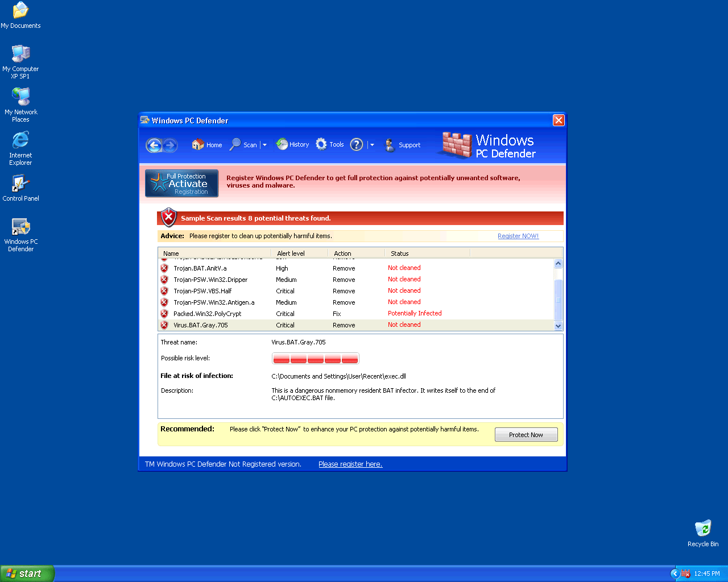Click the forward arrow navigation button
Image resolution: width=728 pixels, height=582 pixels.
tap(169, 145)
